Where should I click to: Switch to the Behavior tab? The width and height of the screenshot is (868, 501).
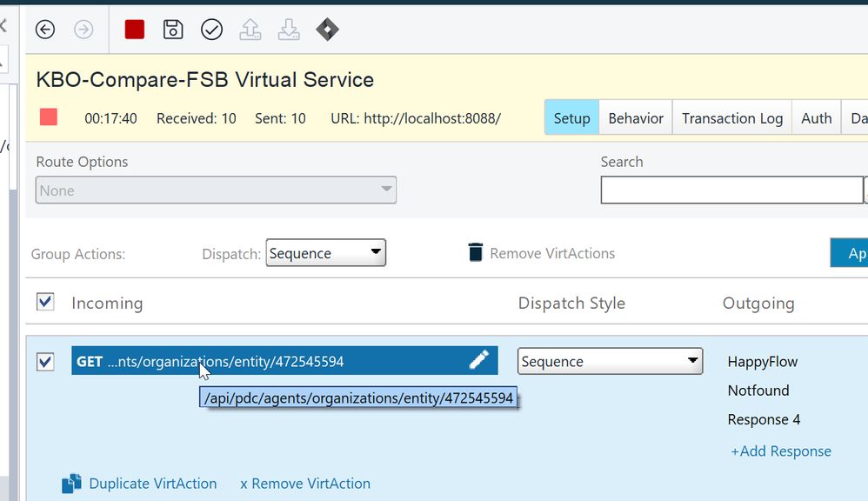[635, 118]
